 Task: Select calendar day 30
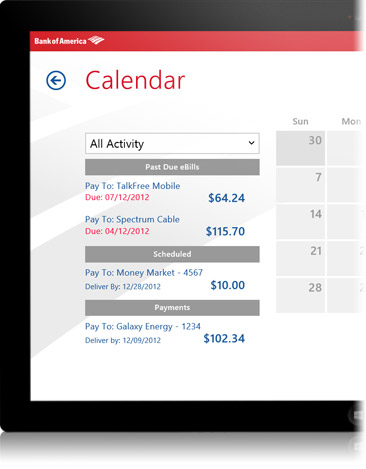[x=300, y=148]
